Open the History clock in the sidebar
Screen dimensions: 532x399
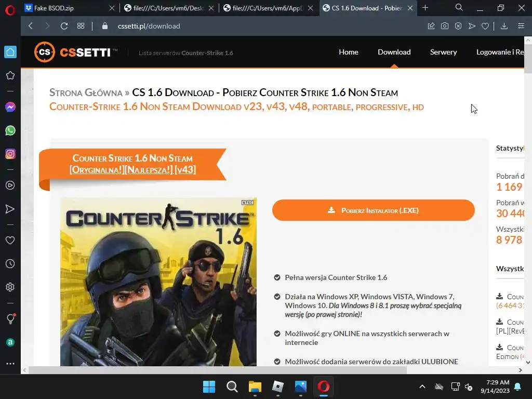point(10,263)
